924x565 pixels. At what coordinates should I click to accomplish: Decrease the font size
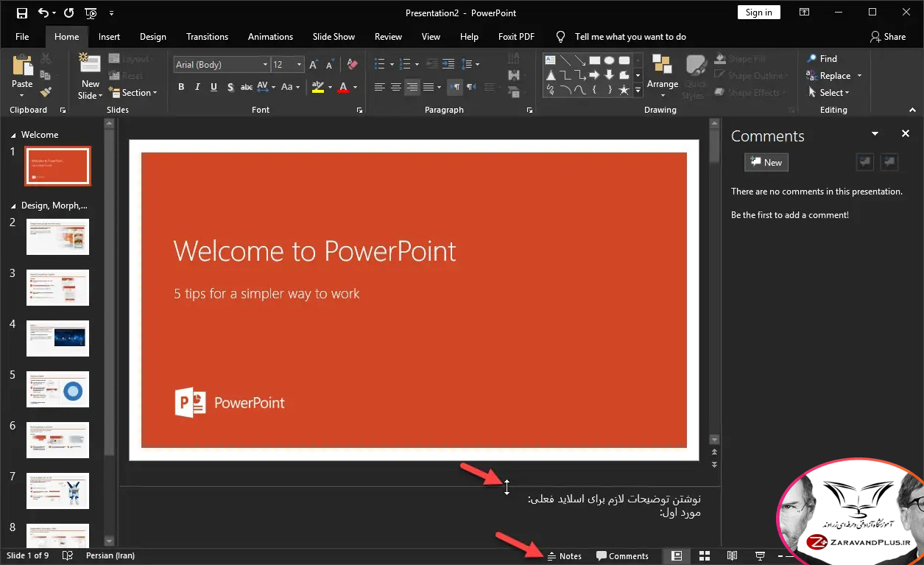331,65
